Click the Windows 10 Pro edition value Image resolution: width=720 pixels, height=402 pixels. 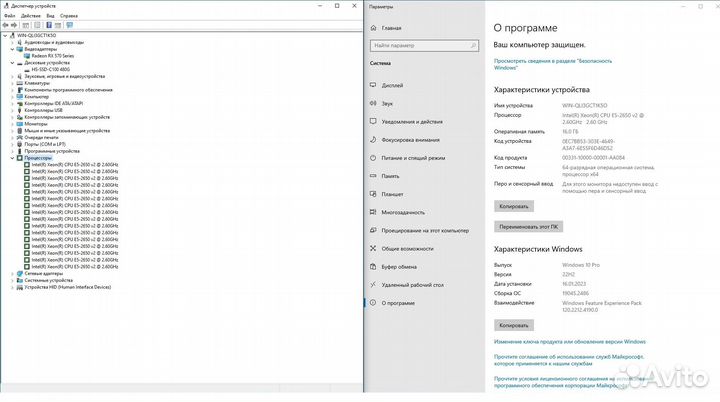581,265
